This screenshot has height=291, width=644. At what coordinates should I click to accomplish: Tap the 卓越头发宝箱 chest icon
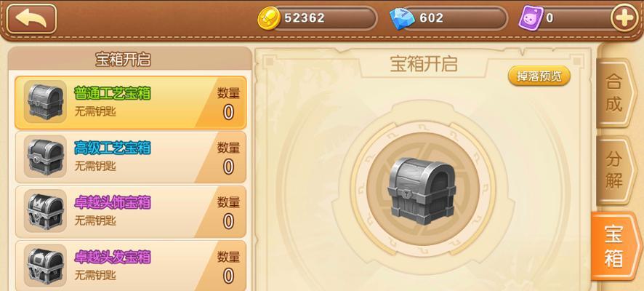(45, 266)
